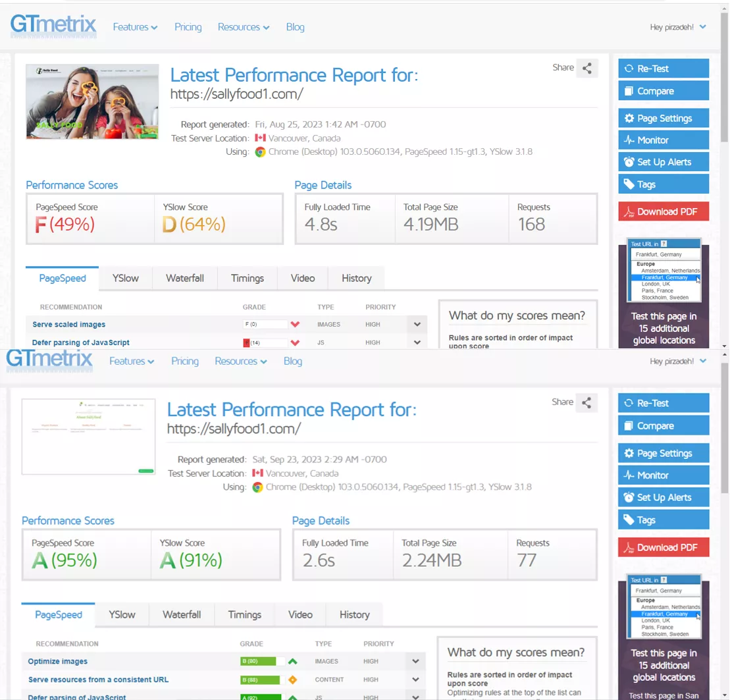Switch to YSlow tab in the Sep 23 report

[x=122, y=615]
